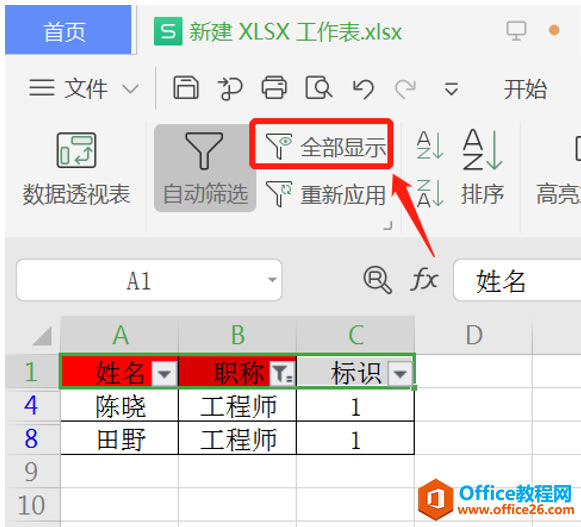581x527 pixels.
Task: Click the export-to-PDF icon beside Save
Action: (x=230, y=89)
